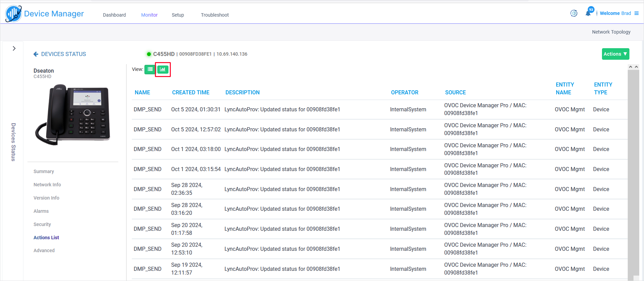Select Network Info in the device sidebar
Image resolution: width=644 pixels, height=281 pixels.
point(47,185)
